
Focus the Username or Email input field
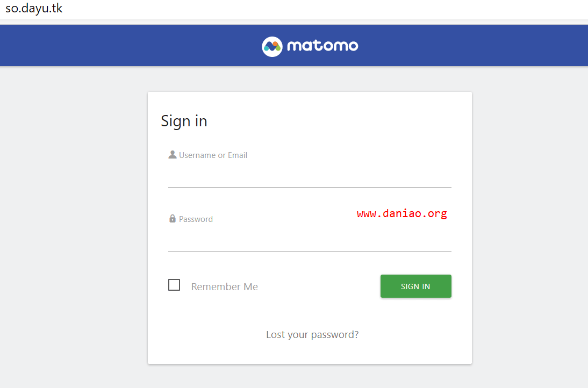point(310,176)
